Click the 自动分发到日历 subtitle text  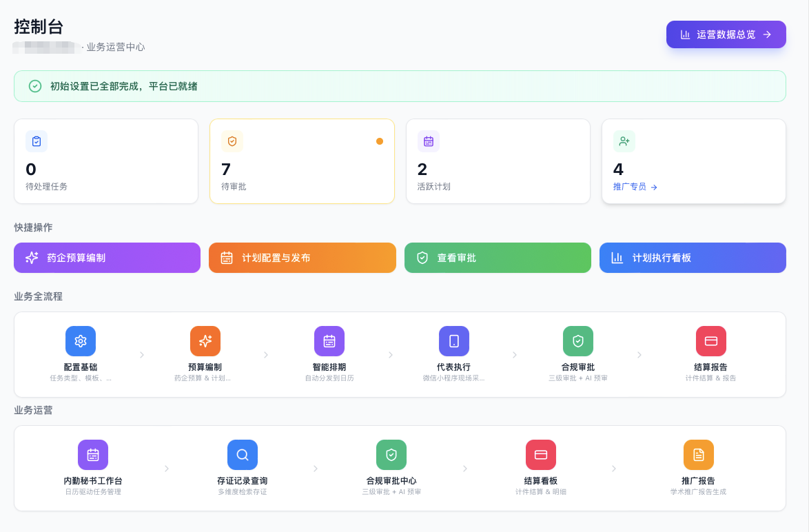pos(329,378)
